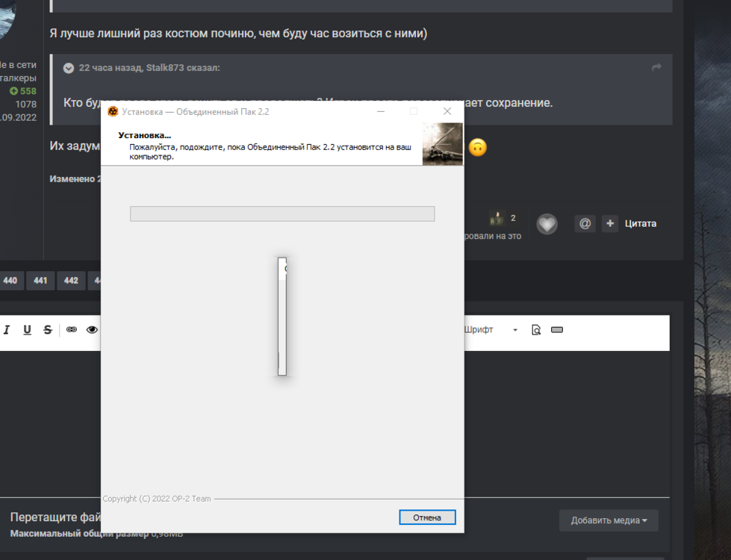Image resolution: width=731 pixels, height=560 pixels.
Task: Click the installer header tank thumbnail
Action: [443, 144]
